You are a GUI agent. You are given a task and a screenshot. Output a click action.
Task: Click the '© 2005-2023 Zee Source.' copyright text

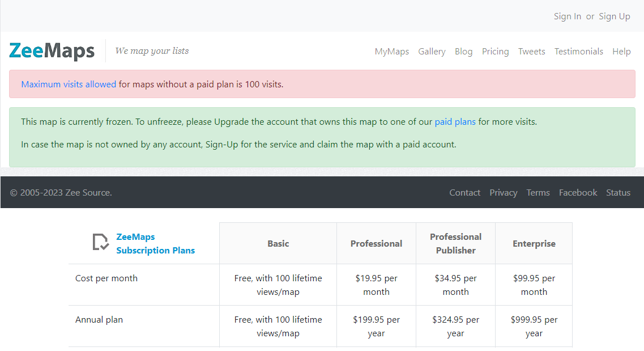click(x=61, y=192)
